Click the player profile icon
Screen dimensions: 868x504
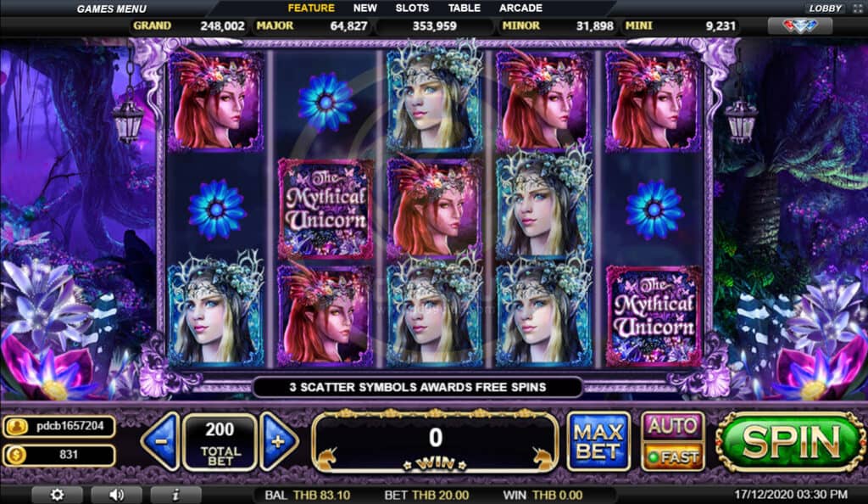tap(17, 427)
